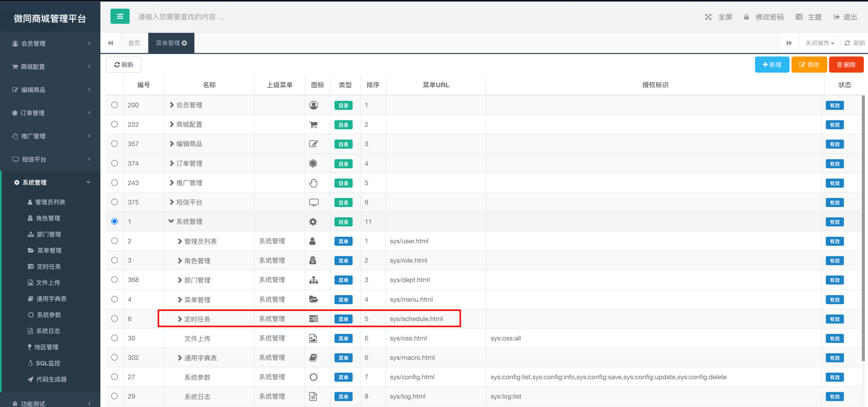Viewport: 868px width, 407px height.
Task: Select radio button for row 222 商城配置
Action: click(114, 124)
